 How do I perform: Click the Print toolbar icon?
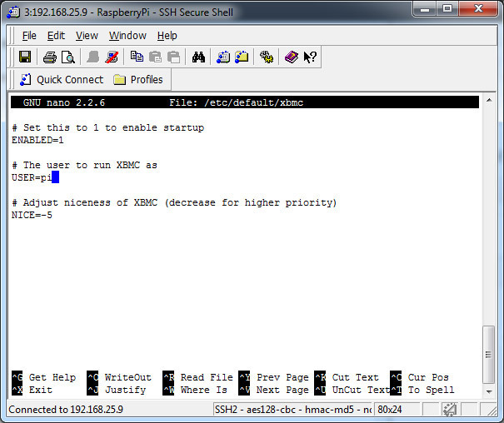50,57
